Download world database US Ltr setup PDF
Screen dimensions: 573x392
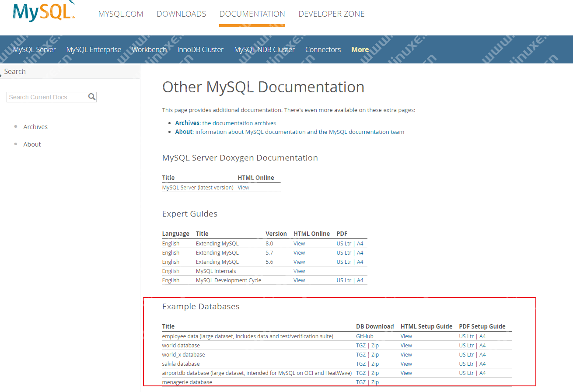(x=466, y=345)
